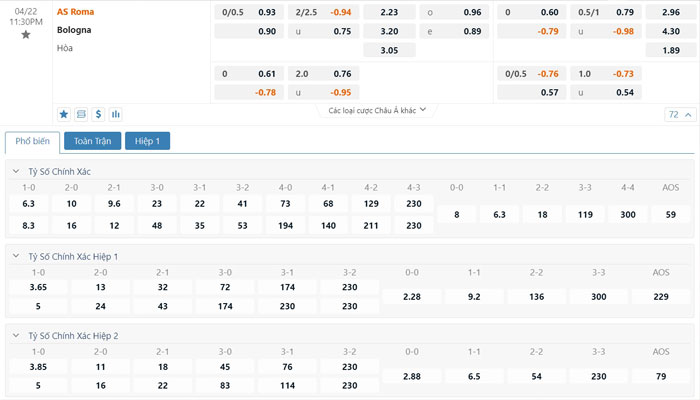Switch to the Toàn Trận tab
The width and height of the screenshot is (700, 400).
tap(92, 141)
